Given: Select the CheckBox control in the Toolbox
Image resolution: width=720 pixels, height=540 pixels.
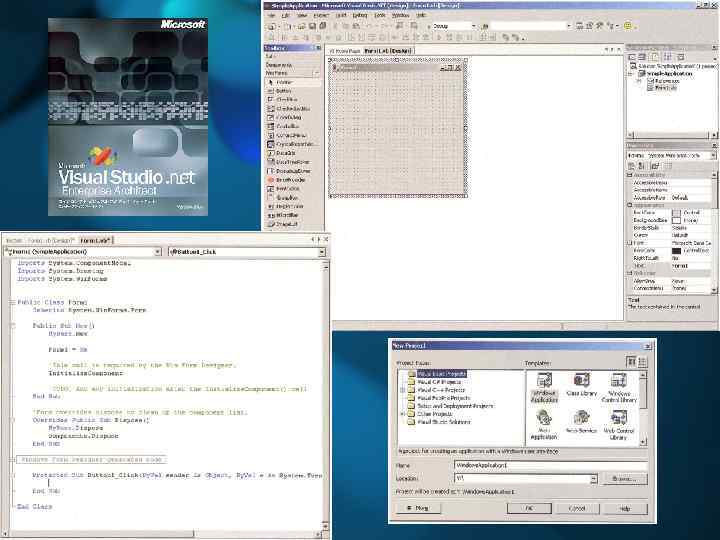Looking at the screenshot, I should click(292, 100).
